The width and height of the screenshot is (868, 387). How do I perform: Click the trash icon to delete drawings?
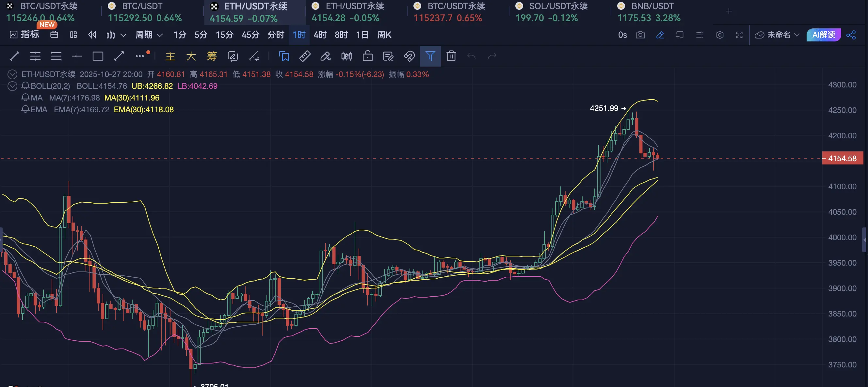[x=451, y=56]
